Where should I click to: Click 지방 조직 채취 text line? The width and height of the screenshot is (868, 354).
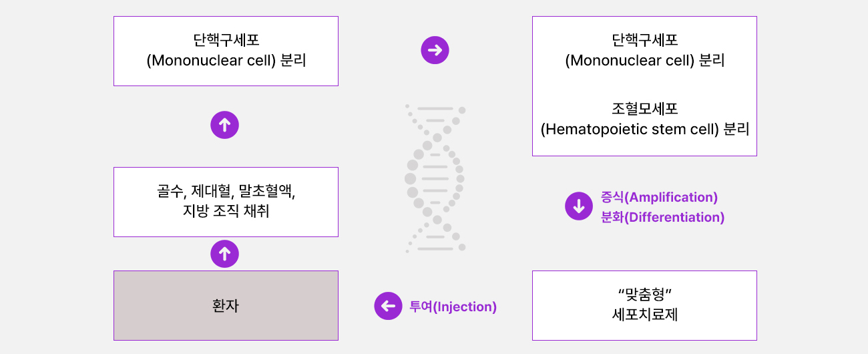point(226,212)
